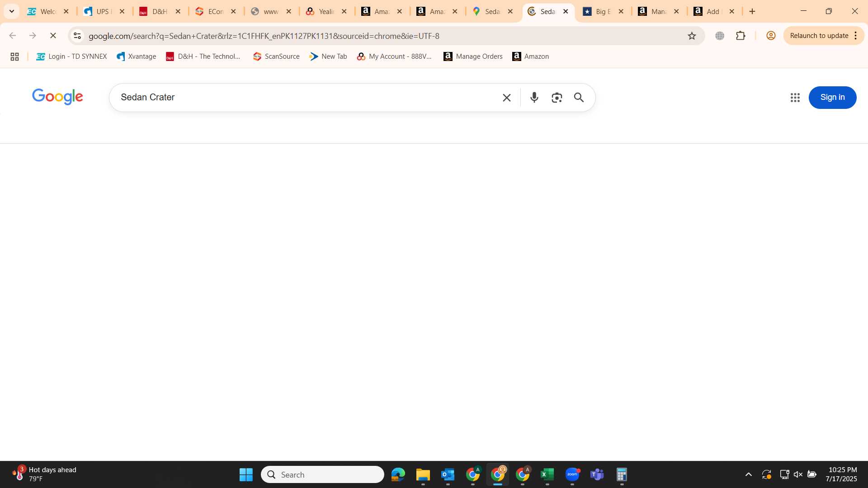Open the weather widget Hot days ahead
This screenshot has height=488, width=868.
(x=45, y=474)
